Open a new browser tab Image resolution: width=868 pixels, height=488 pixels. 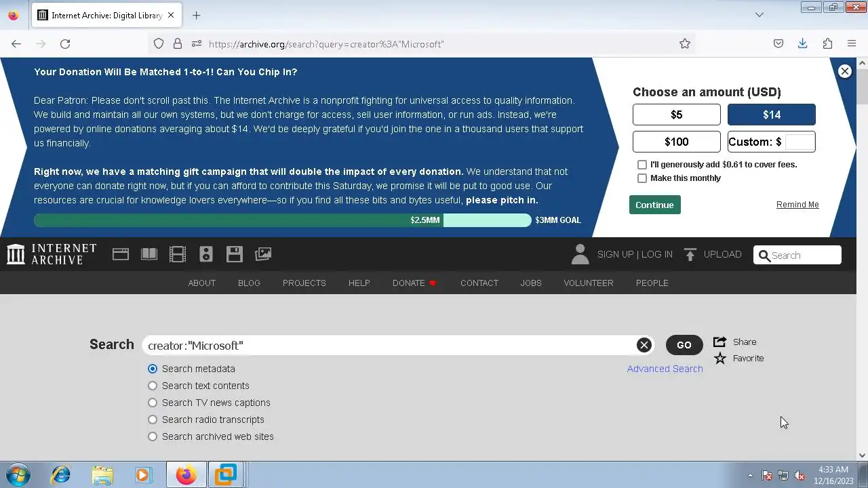(x=196, y=15)
